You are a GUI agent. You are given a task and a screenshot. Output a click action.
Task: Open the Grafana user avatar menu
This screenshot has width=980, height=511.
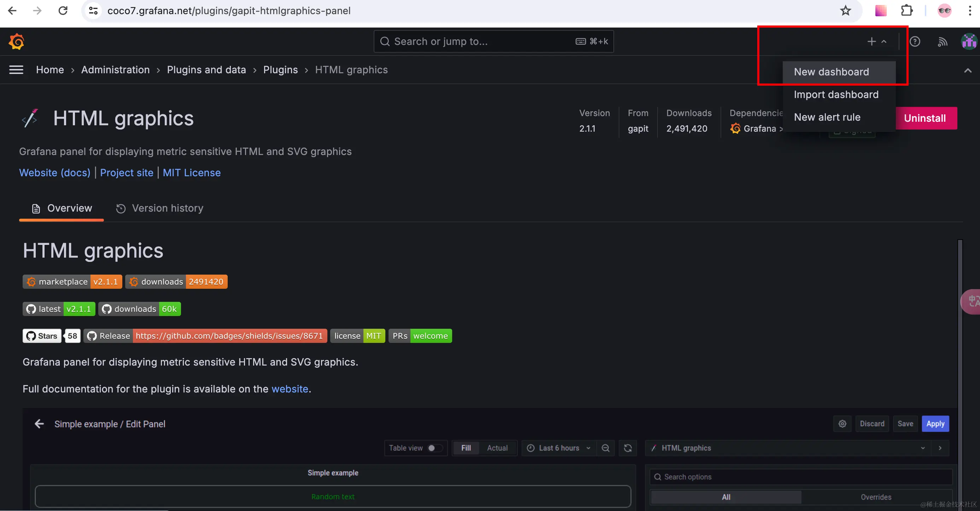[x=969, y=41]
